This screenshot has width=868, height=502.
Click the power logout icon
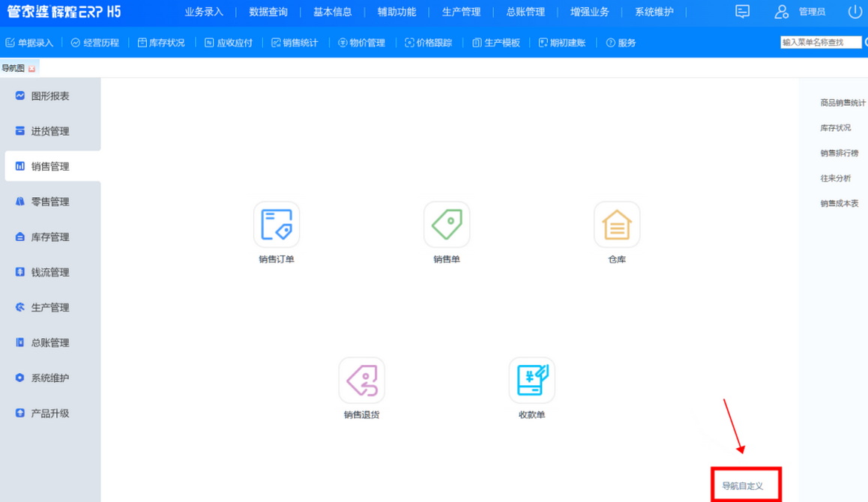click(855, 12)
